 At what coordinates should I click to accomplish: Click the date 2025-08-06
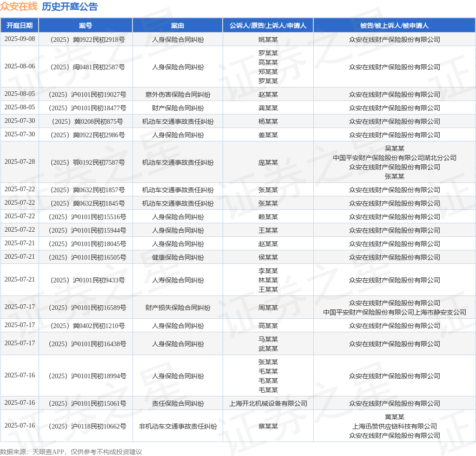click(x=20, y=66)
